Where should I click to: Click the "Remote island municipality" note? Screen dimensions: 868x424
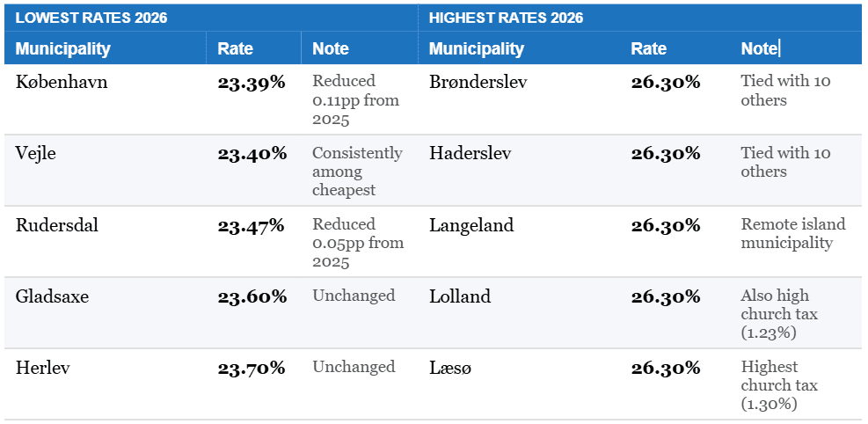[x=792, y=233]
